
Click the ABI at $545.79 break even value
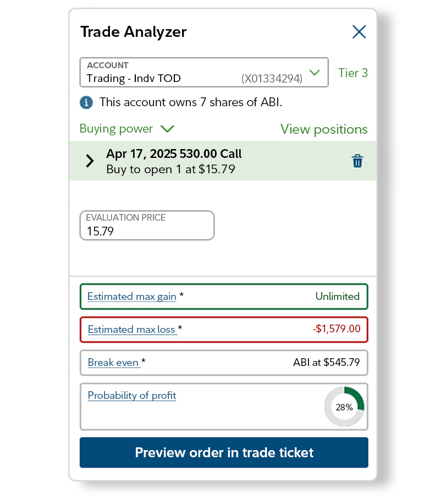(330, 363)
